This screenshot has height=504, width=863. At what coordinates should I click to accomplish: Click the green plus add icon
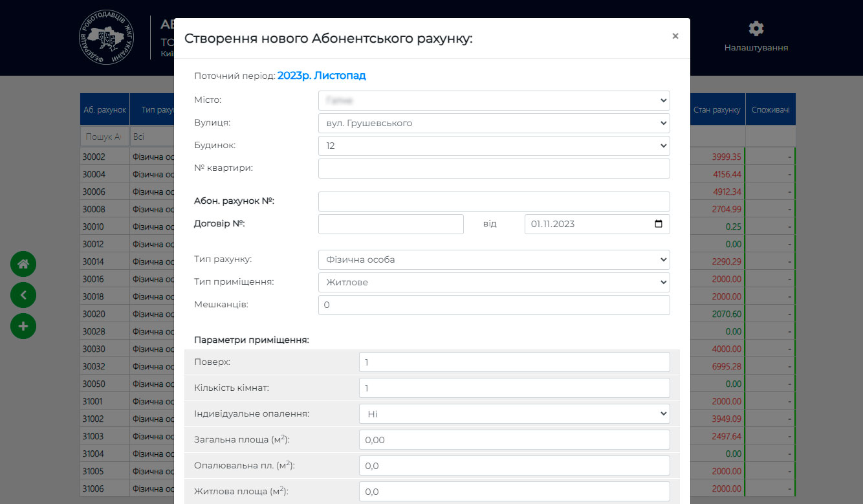coord(23,326)
